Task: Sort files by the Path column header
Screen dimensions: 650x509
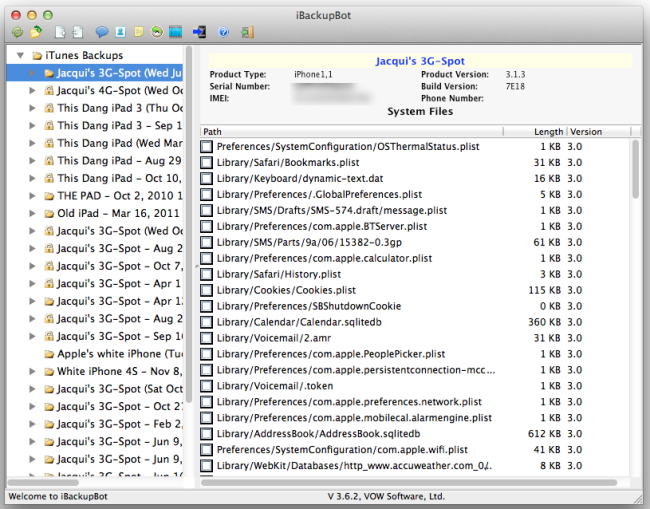Action: (212, 132)
